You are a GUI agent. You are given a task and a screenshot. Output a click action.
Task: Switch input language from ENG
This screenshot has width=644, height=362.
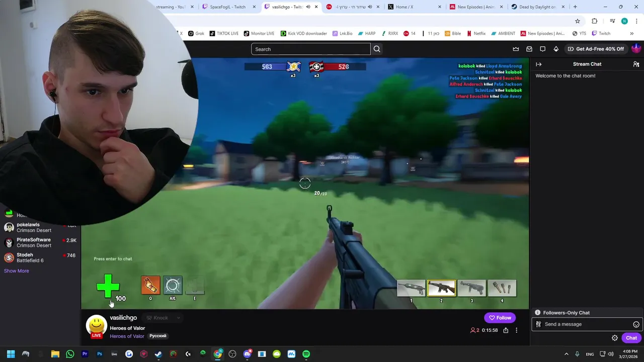point(590,354)
